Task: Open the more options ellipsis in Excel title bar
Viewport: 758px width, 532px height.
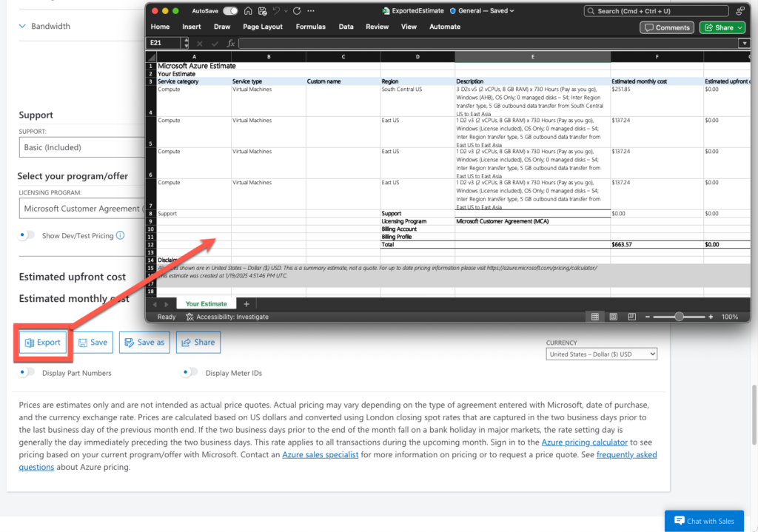Action: [x=311, y=10]
